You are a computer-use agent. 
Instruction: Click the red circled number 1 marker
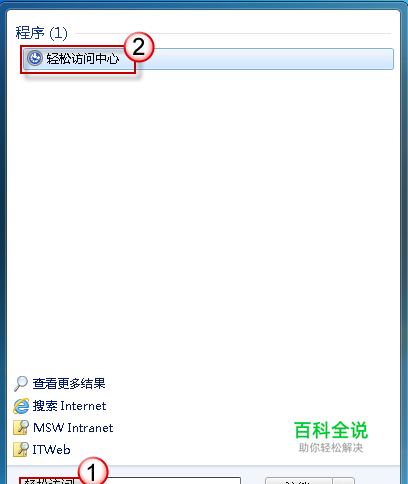(93, 471)
